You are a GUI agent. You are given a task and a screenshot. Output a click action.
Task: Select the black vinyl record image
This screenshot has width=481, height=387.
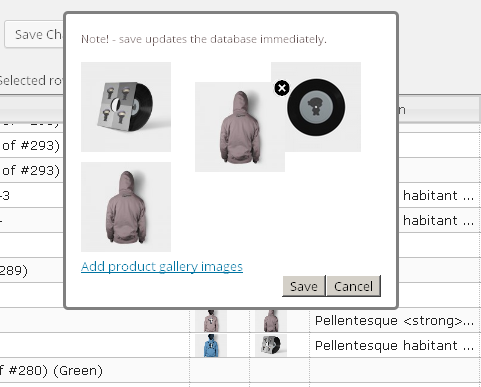(x=316, y=107)
